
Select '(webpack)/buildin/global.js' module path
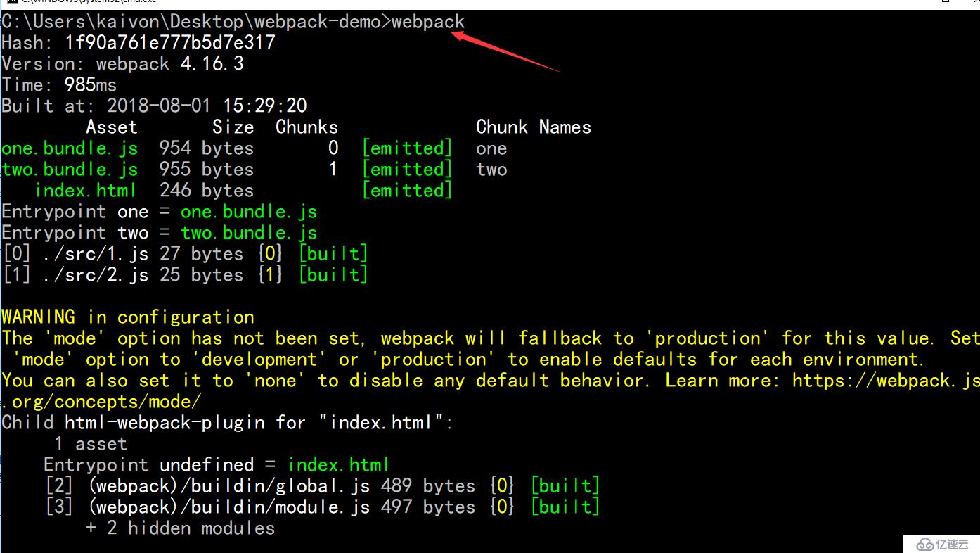click(x=229, y=486)
